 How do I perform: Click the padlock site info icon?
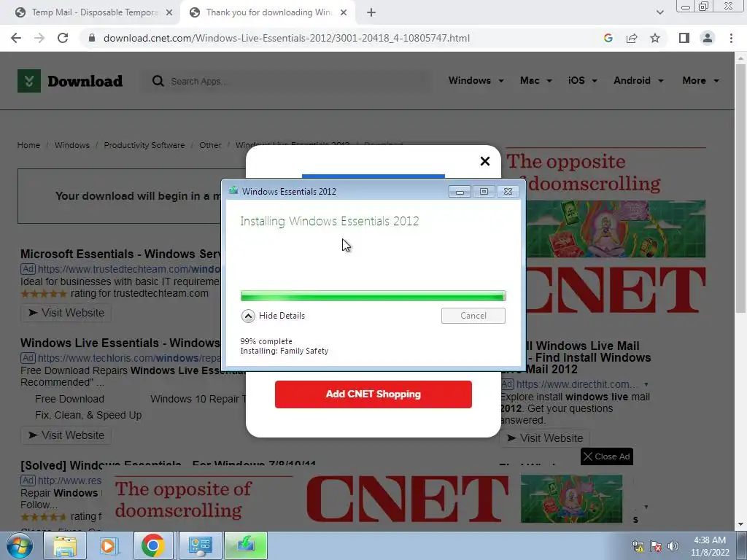point(92,38)
